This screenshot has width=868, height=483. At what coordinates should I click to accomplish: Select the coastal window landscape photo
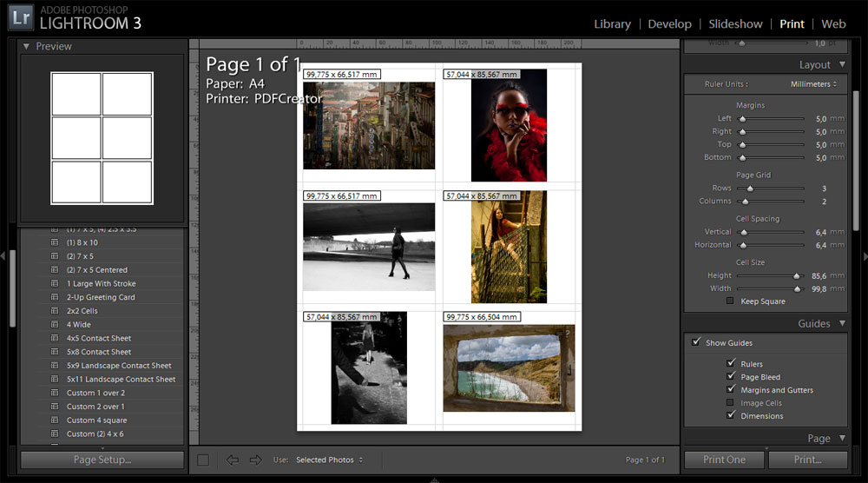click(509, 367)
